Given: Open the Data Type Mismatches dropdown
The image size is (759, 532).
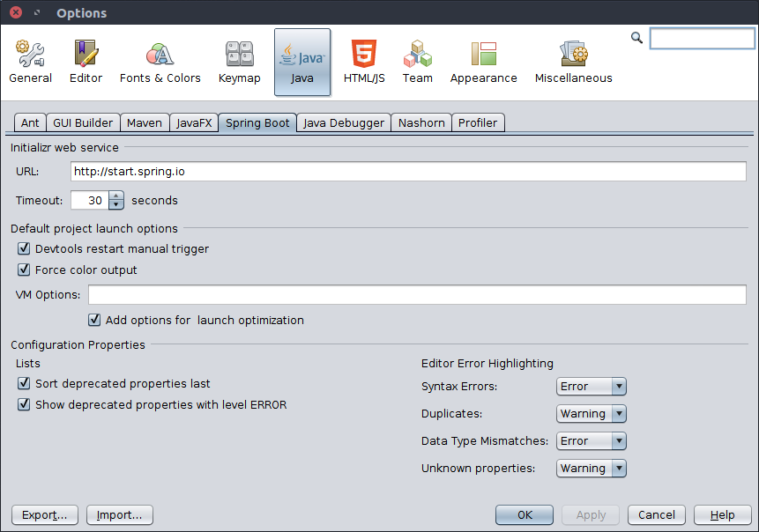Looking at the screenshot, I should pyautogui.click(x=591, y=440).
